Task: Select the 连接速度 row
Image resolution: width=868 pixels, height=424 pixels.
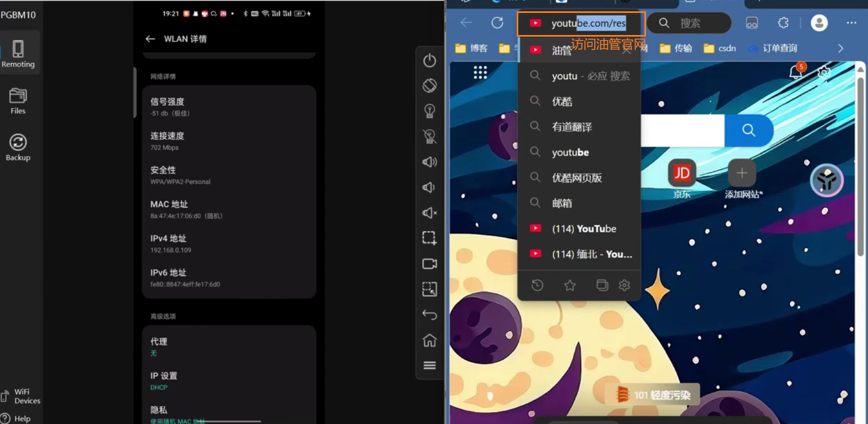Action: tap(229, 141)
